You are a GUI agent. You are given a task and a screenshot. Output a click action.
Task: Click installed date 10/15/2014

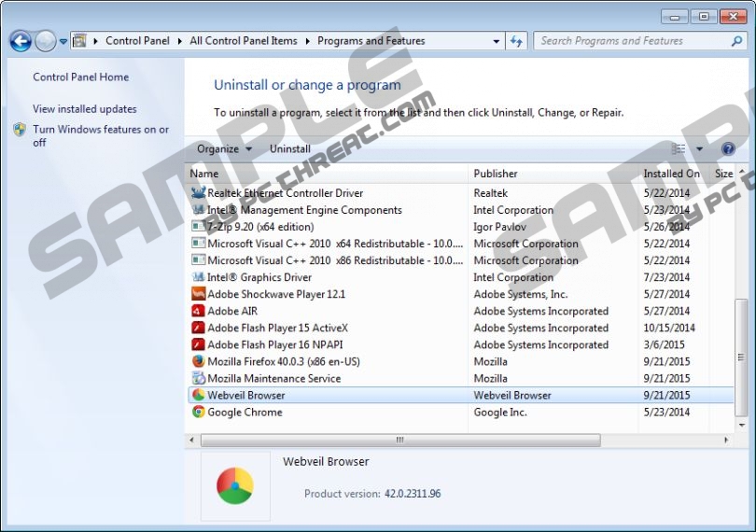point(668,328)
